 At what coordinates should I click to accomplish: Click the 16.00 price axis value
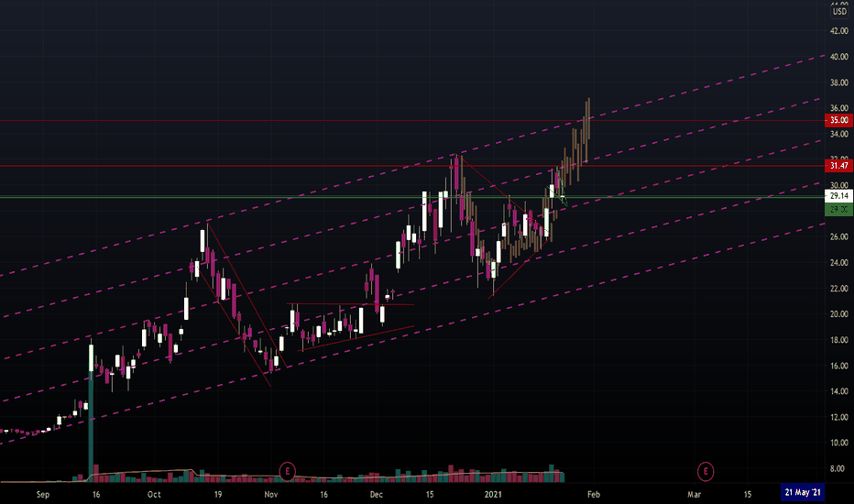coord(838,366)
